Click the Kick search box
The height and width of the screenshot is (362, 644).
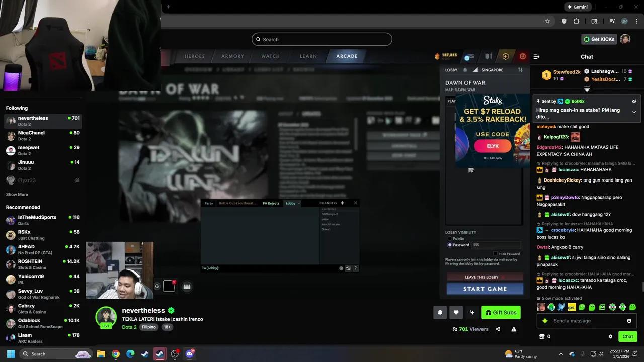pyautogui.click(x=322, y=39)
